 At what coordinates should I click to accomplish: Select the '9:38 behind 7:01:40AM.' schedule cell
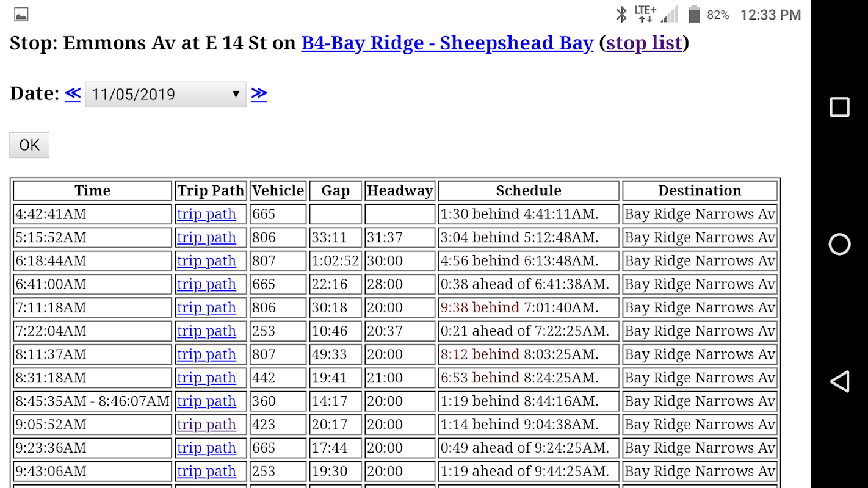(529, 307)
